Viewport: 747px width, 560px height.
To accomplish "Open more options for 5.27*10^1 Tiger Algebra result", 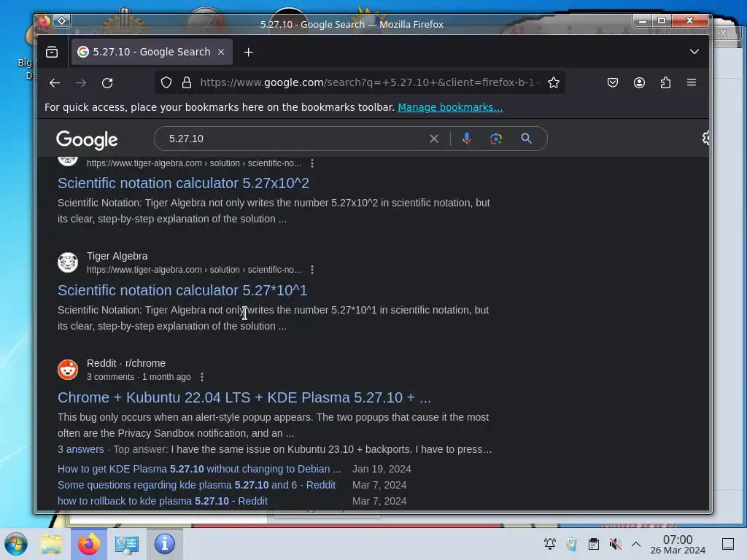I will tap(312, 270).
